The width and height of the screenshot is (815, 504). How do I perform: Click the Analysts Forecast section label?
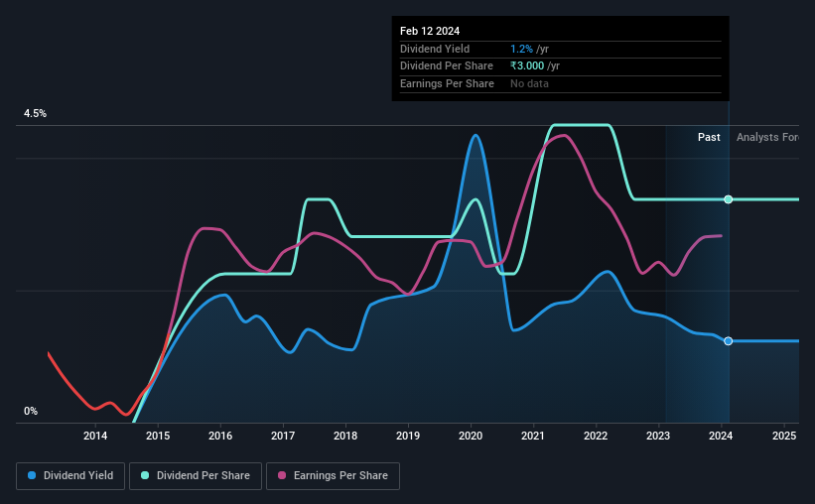(767, 137)
